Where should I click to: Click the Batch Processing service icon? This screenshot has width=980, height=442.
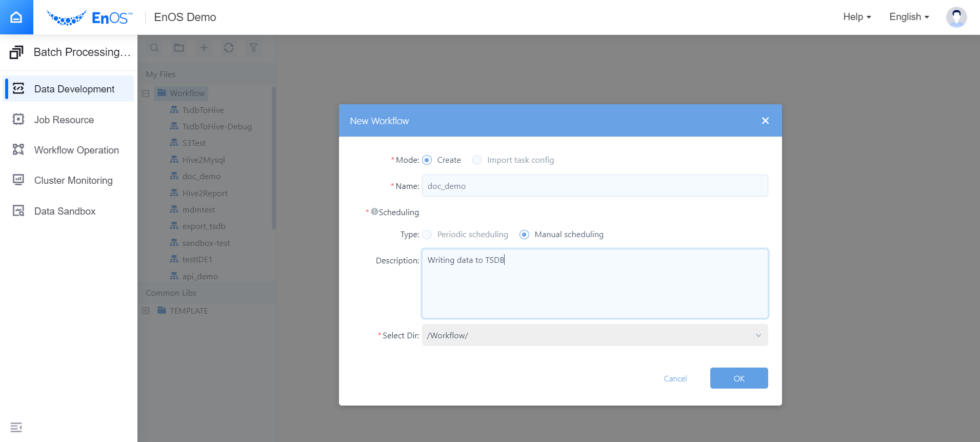pos(16,52)
